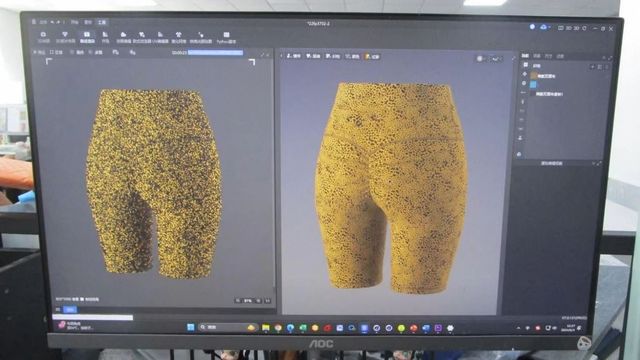
Task: Click the plus icon in the right panel
Action: (x=592, y=66)
